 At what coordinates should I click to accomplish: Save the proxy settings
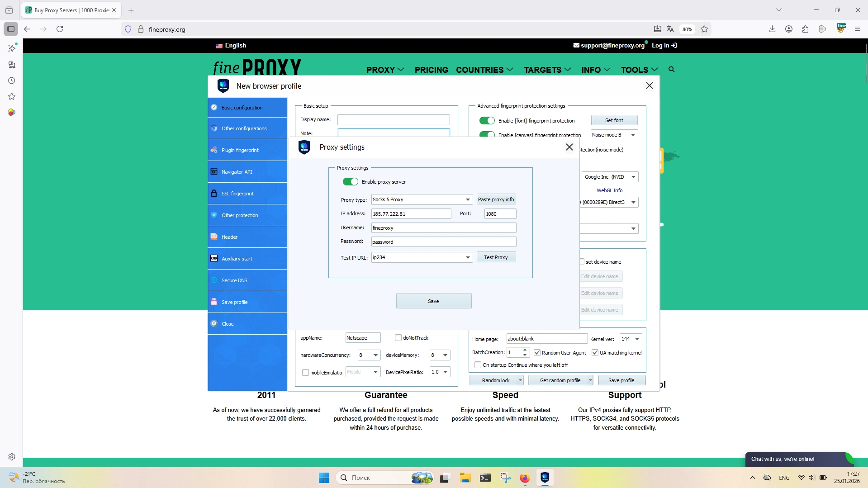[434, 301]
